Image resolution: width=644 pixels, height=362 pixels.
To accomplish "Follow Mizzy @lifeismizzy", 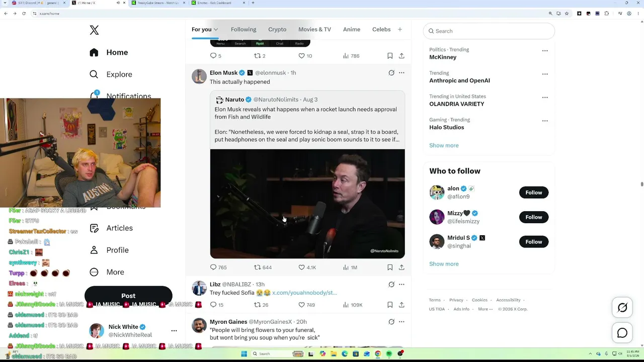I will (x=534, y=217).
